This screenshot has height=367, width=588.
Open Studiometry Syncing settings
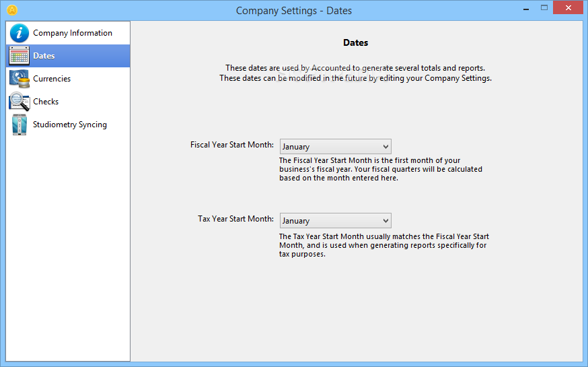pos(68,125)
